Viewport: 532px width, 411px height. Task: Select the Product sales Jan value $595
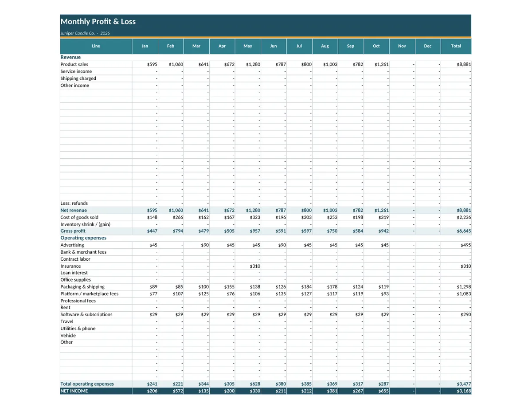pos(152,64)
